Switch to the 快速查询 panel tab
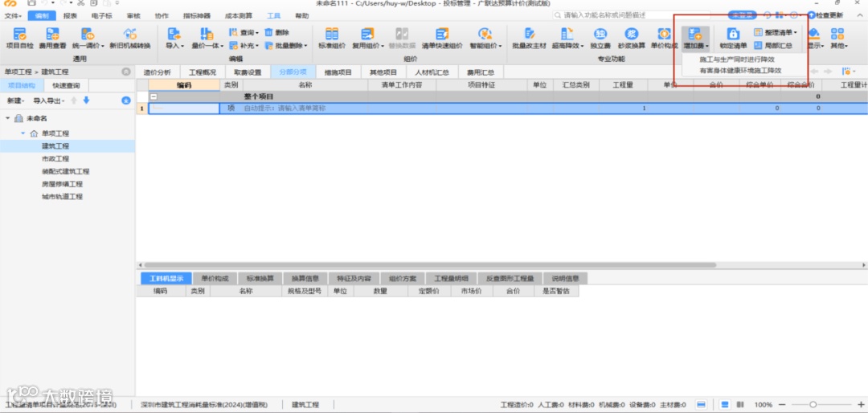The height and width of the screenshot is (413, 868). point(66,86)
